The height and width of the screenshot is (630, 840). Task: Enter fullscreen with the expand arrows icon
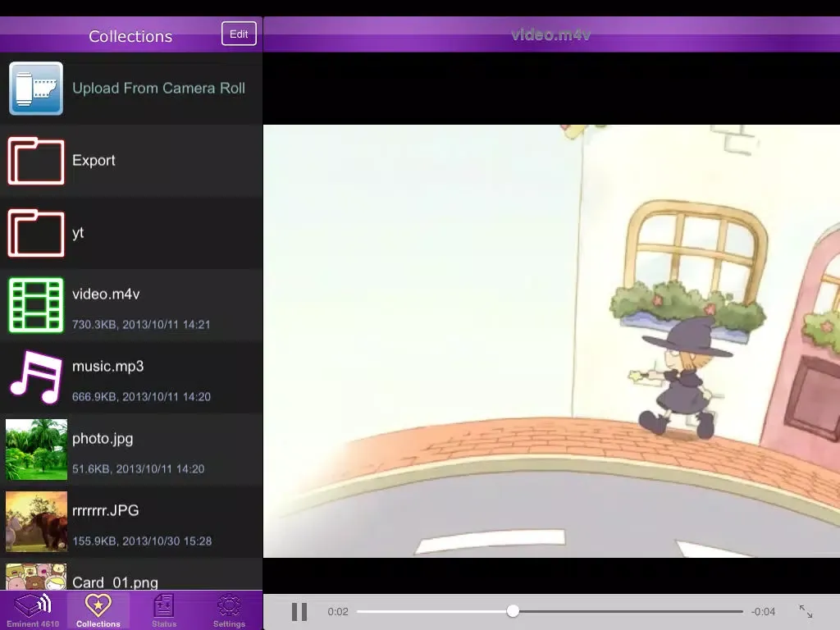point(806,611)
